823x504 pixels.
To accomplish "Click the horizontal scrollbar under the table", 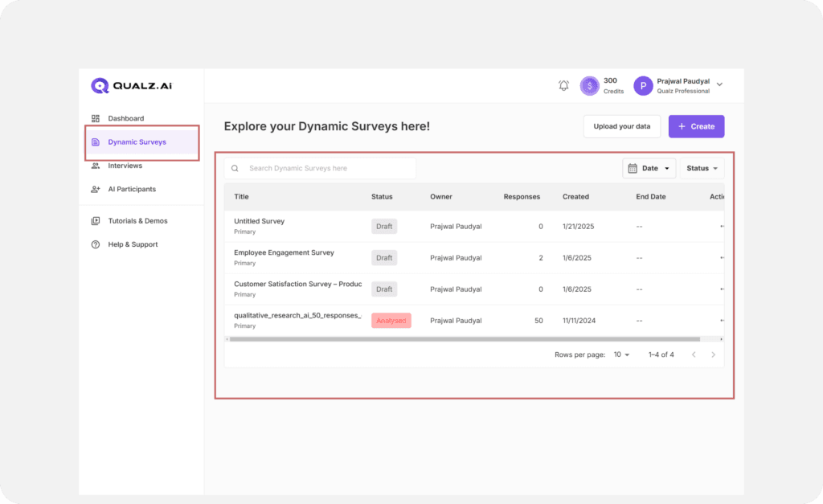I will point(462,339).
